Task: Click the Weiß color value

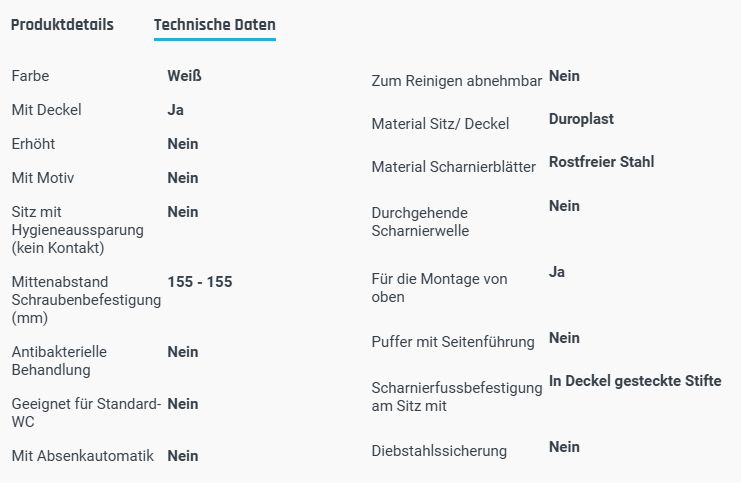Action: click(x=184, y=76)
